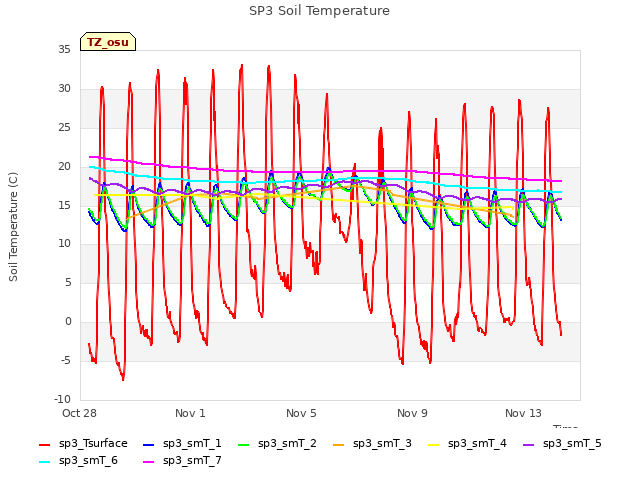Screen dimensions: 640x480
Task: Click the blue sp3_smT_1 legend swatch
Action: tap(149, 444)
